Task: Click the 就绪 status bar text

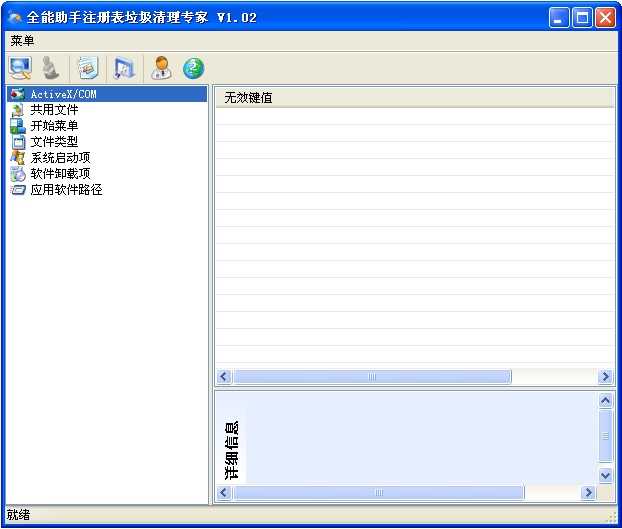Action: [x=18, y=515]
